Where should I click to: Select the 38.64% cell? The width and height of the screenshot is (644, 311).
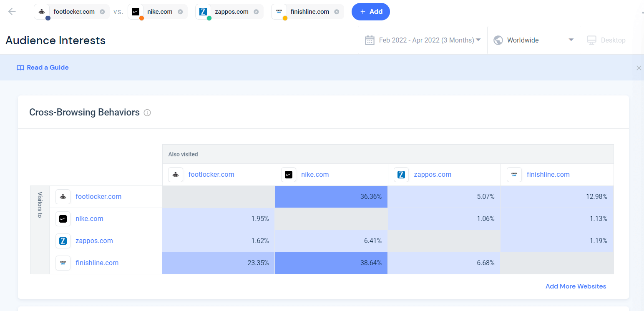point(331,263)
